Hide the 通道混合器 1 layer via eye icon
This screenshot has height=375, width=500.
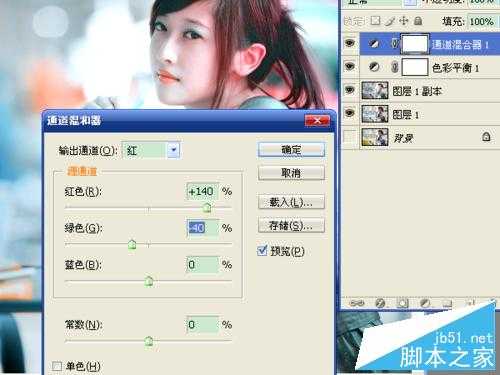click(x=350, y=43)
